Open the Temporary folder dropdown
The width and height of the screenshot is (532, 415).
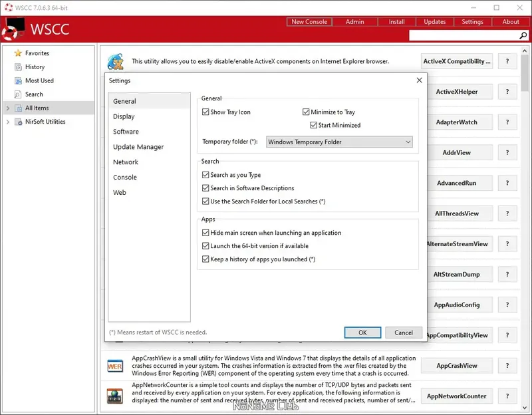(408, 142)
